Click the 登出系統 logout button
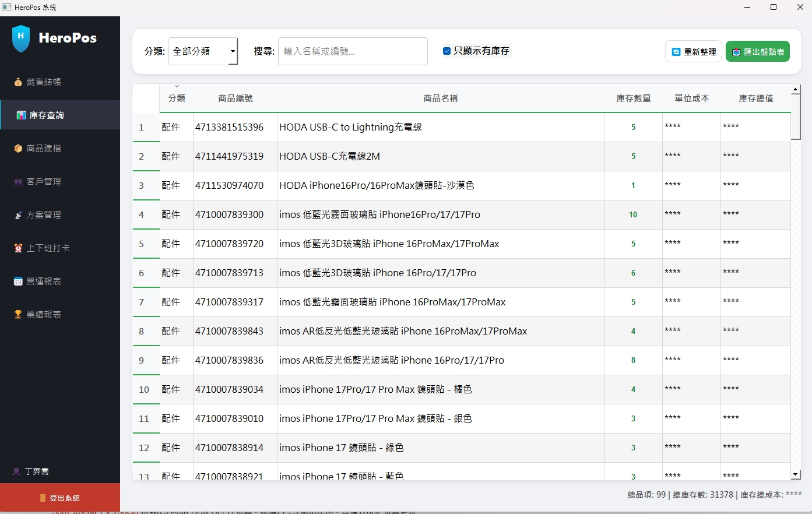 [x=61, y=498]
